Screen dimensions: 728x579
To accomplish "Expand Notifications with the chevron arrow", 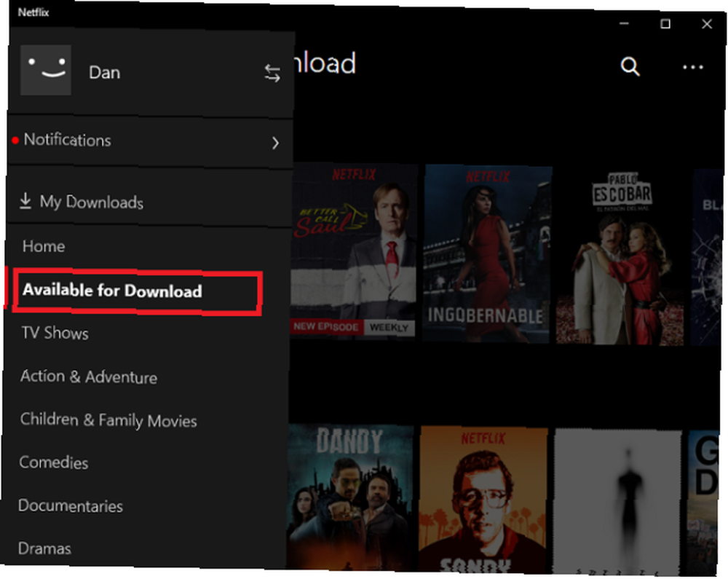I will point(275,143).
